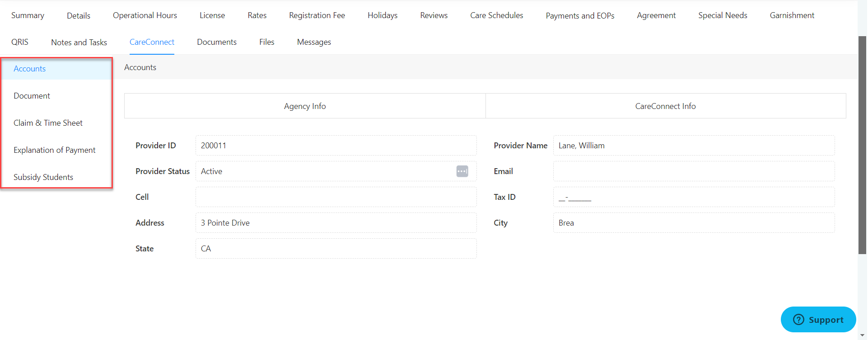Go to Notes and Tasks tab
868x340 pixels.
[x=79, y=42]
